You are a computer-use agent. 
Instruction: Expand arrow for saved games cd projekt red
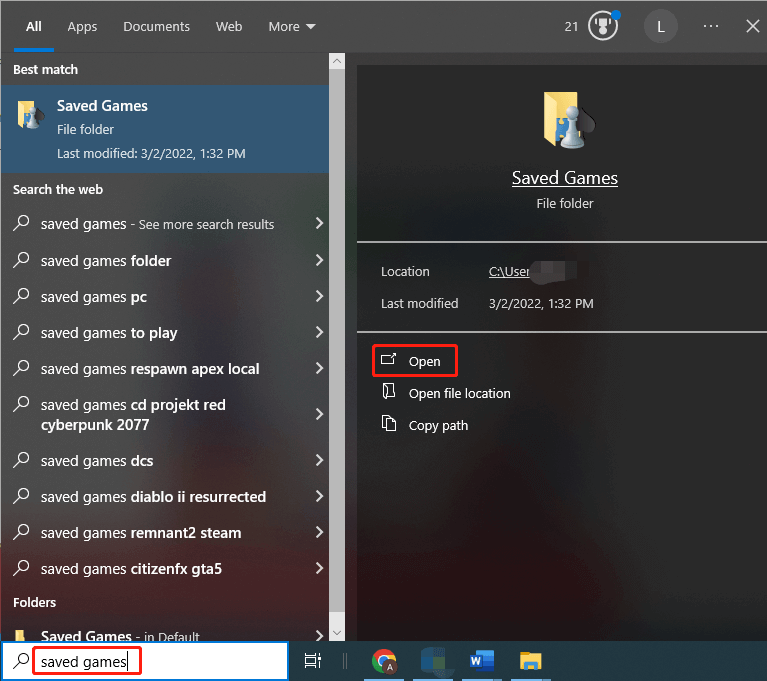tap(319, 414)
